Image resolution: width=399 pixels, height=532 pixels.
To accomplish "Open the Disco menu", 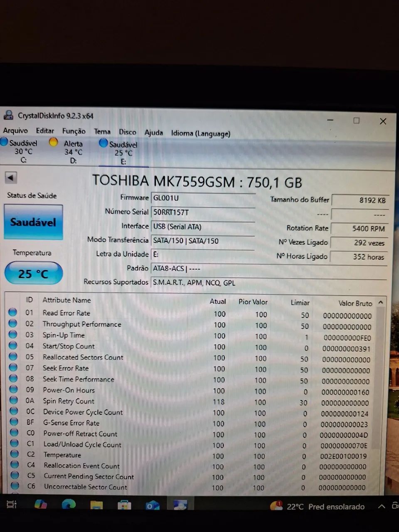I will (127, 132).
